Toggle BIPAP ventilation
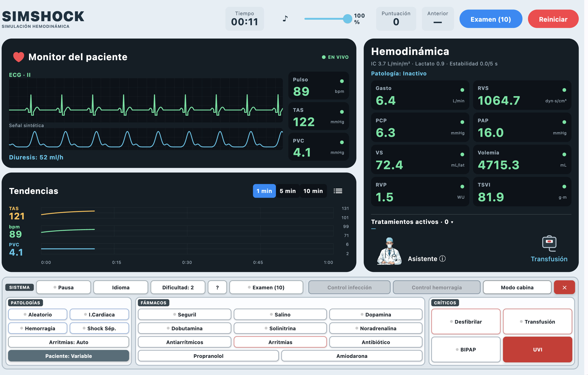Image resolution: width=588 pixels, height=375 pixels. 466,349
